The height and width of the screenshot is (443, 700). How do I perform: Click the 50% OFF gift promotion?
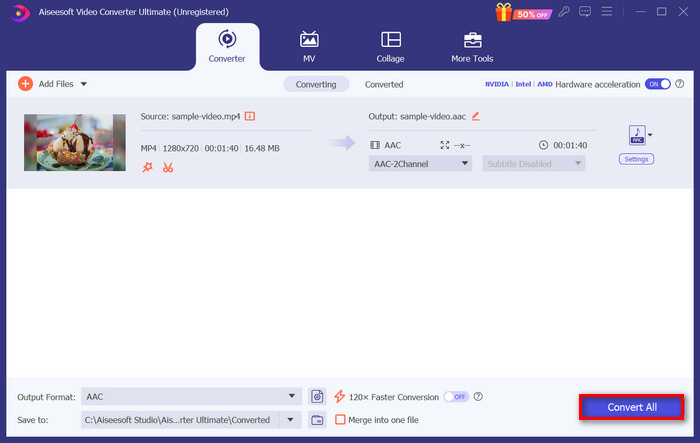tap(523, 13)
